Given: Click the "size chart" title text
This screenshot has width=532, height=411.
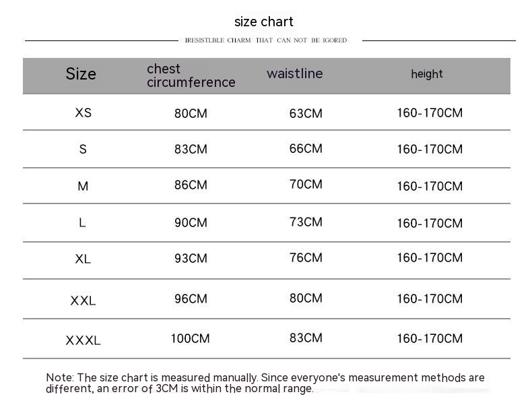Looking at the screenshot, I should [x=263, y=22].
